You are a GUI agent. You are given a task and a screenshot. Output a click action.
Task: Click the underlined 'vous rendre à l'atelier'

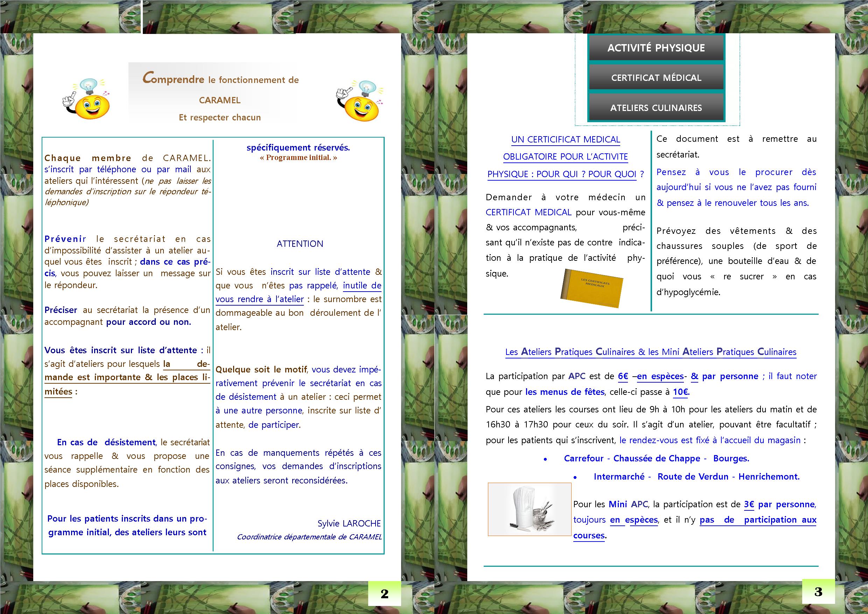[x=260, y=299]
